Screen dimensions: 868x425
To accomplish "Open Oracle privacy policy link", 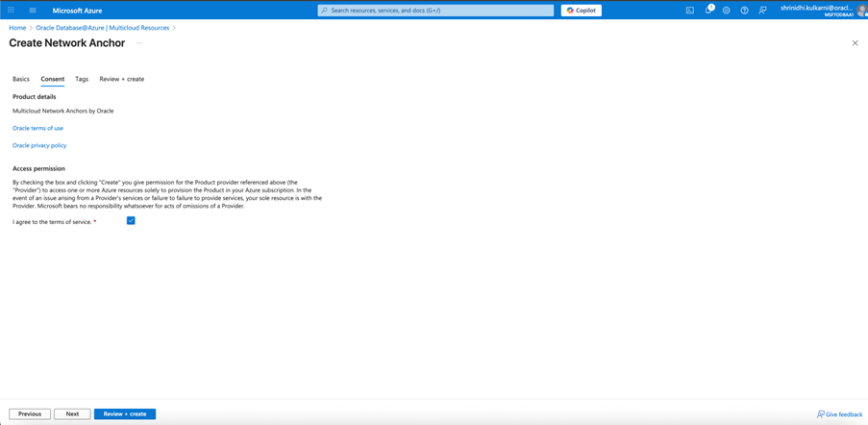I will pyautogui.click(x=39, y=145).
